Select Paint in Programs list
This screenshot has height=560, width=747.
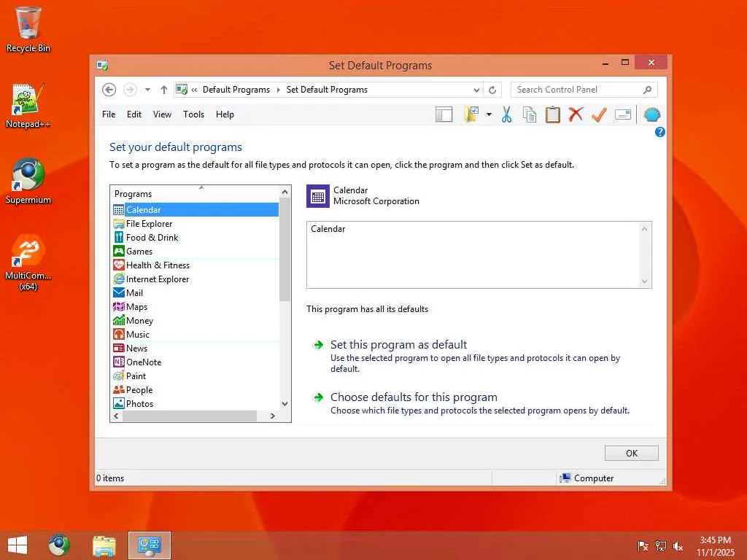point(196,376)
